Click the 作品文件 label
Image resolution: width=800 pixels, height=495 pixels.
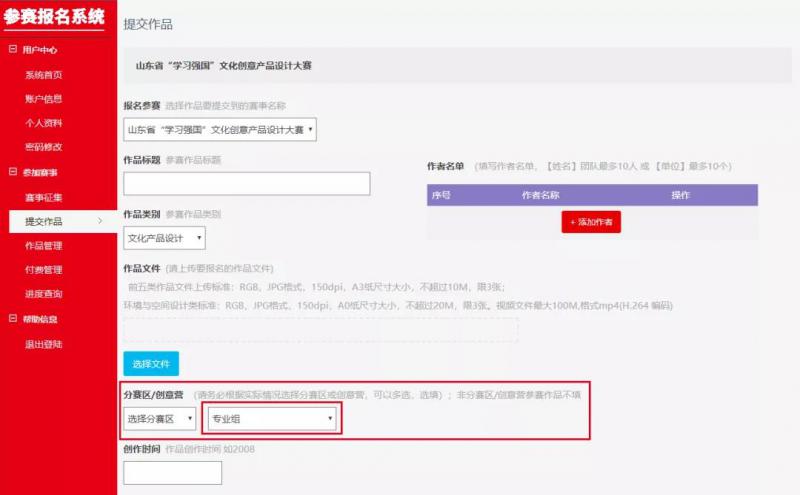142,268
